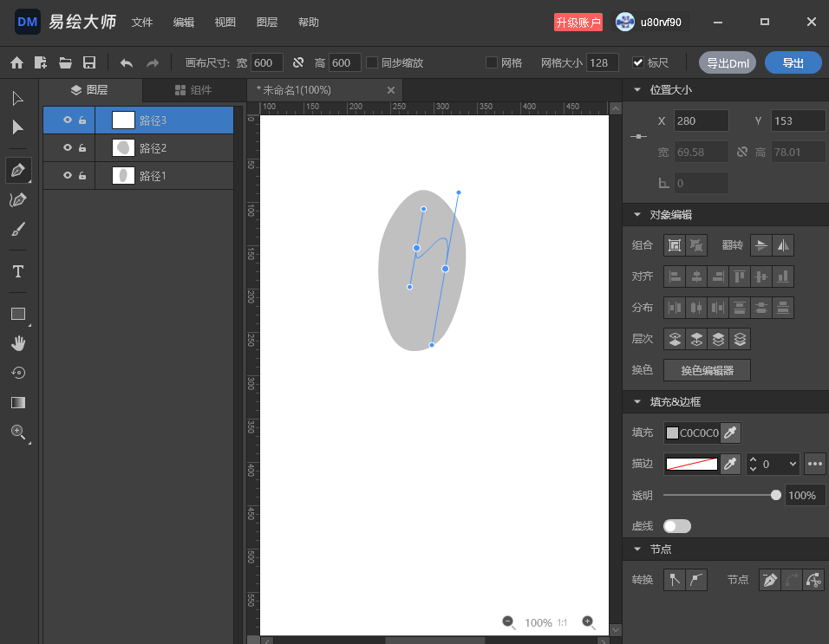Screen dimensions: 829x644
Task: Click the 导出Dml button
Action: click(728, 63)
